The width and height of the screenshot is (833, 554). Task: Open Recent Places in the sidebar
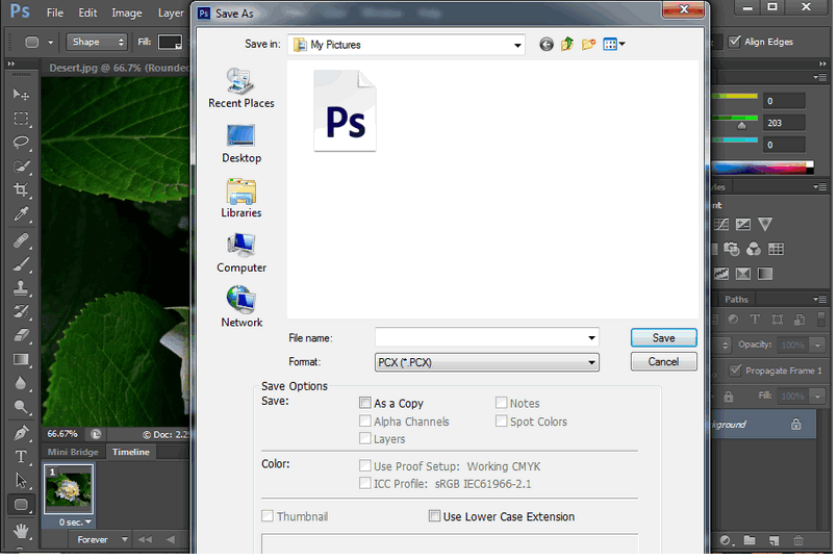click(x=241, y=88)
